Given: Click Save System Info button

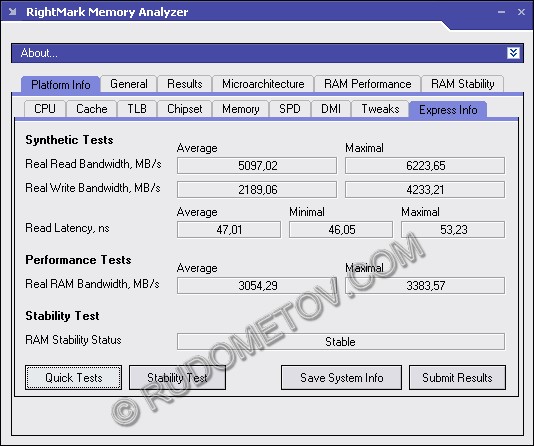Looking at the screenshot, I should pos(341,378).
